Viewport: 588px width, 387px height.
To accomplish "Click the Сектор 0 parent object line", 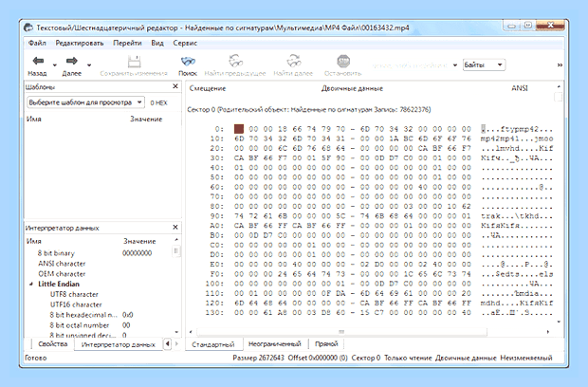I will (309, 109).
